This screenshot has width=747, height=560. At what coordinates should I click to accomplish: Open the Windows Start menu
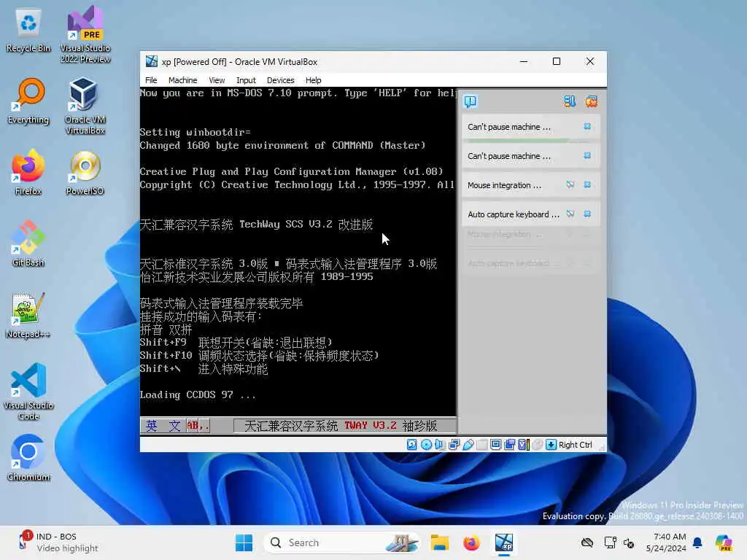point(244,542)
